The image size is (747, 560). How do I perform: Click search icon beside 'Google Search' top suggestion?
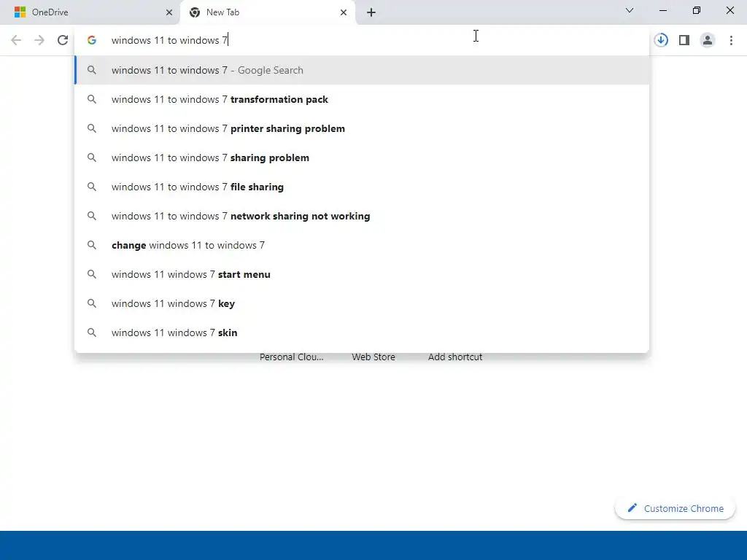pos(92,70)
